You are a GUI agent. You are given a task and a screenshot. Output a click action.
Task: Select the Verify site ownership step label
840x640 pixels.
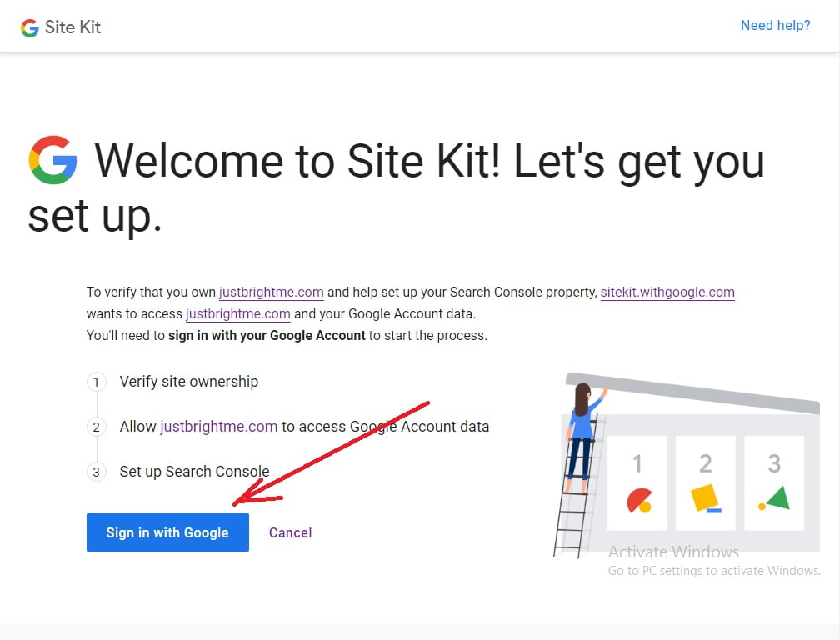[188, 382]
